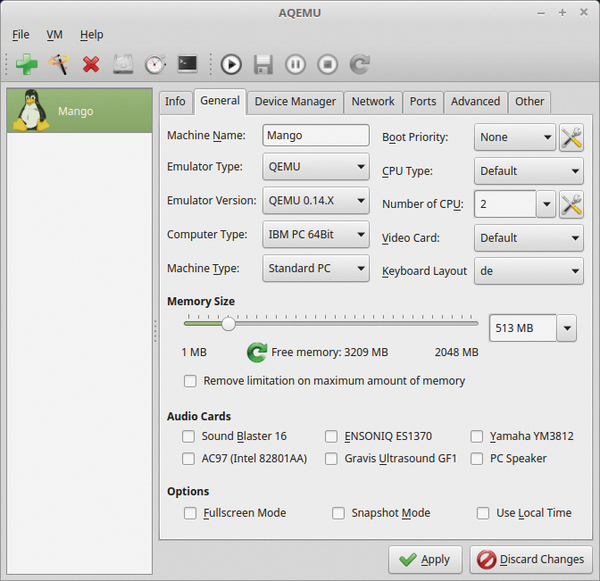Switch to the Other tab
Image resolution: width=600 pixels, height=581 pixels.
point(530,102)
